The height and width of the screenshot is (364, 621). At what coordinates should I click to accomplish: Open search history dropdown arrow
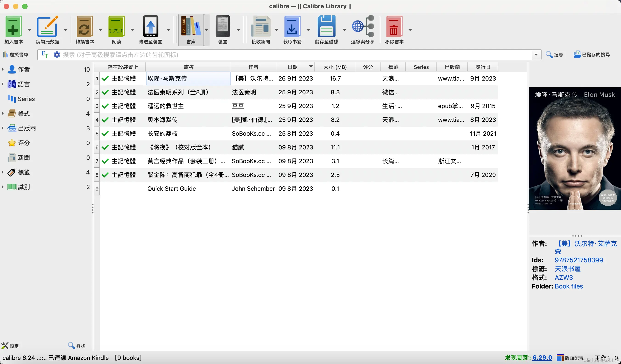[x=536, y=55]
